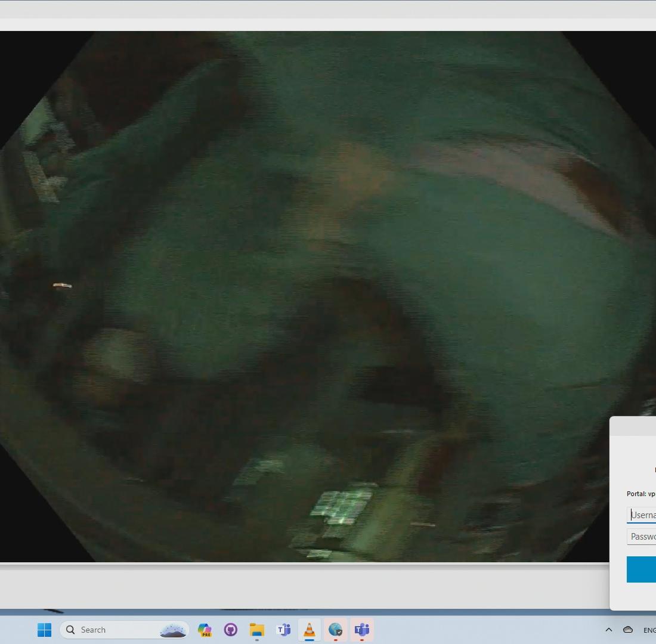This screenshot has width=656, height=644.
Task: Launch Copilot preview from the taskbar
Action: coord(205,630)
